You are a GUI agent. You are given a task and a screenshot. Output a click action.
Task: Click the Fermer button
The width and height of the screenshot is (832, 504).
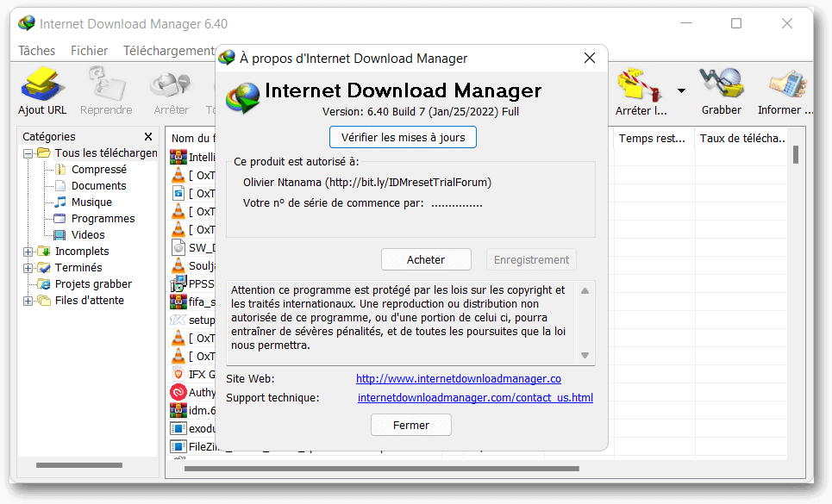point(411,425)
